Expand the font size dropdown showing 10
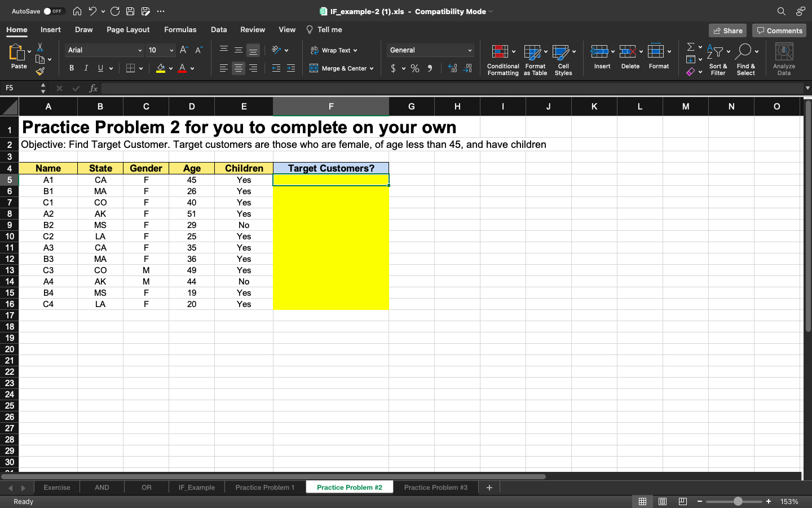Viewport: 812px width, 508px height. (173, 50)
